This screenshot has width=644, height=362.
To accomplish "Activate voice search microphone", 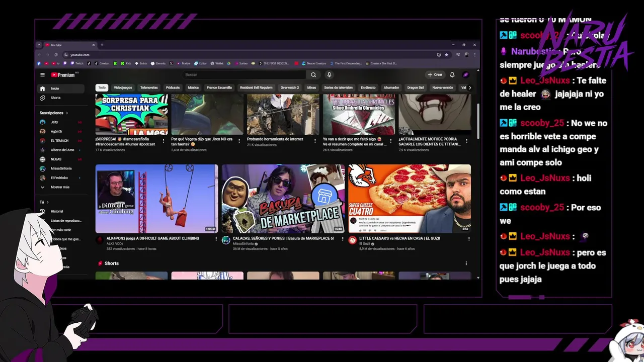I will (329, 74).
